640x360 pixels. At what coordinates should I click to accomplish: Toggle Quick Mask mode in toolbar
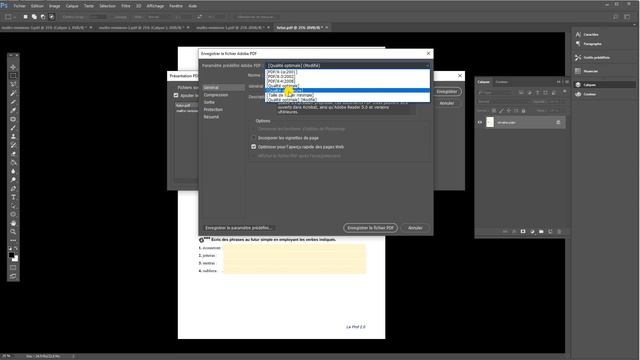(x=13, y=268)
